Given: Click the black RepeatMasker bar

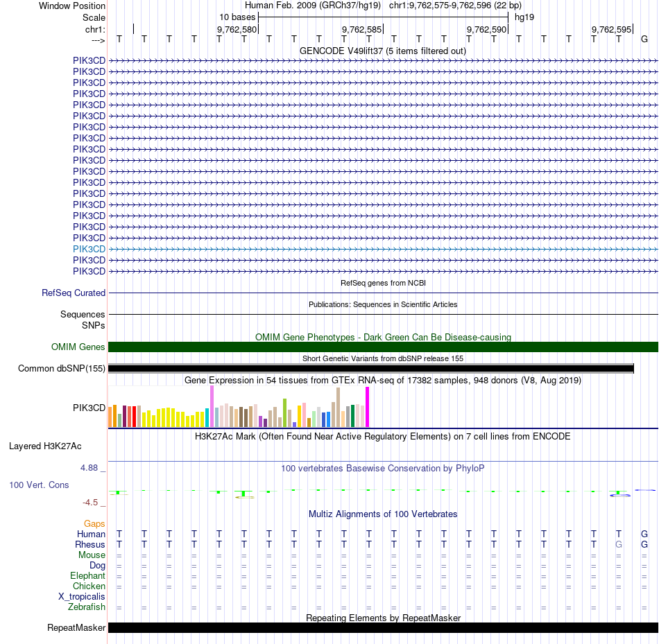Looking at the screenshot, I should 384,627.
